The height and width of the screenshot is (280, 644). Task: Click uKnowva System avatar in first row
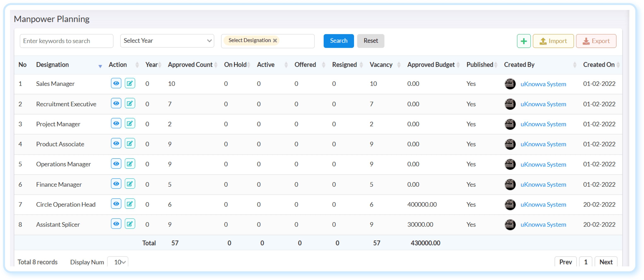(510, 84)
